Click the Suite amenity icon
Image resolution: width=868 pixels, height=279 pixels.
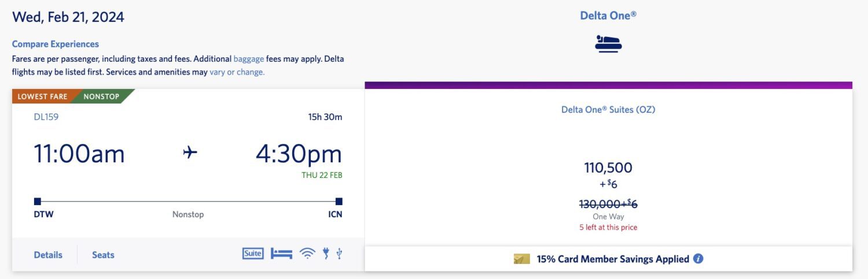tap(252, 253)
